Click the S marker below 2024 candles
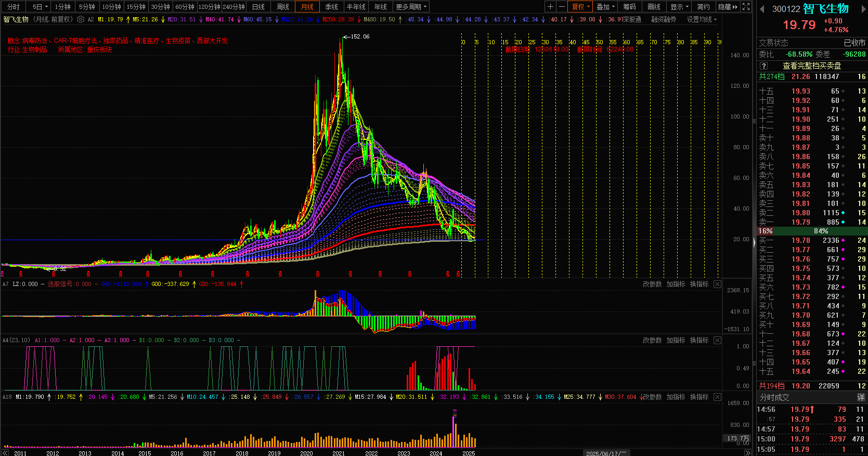The image size is (868, 456). [448, 273]
